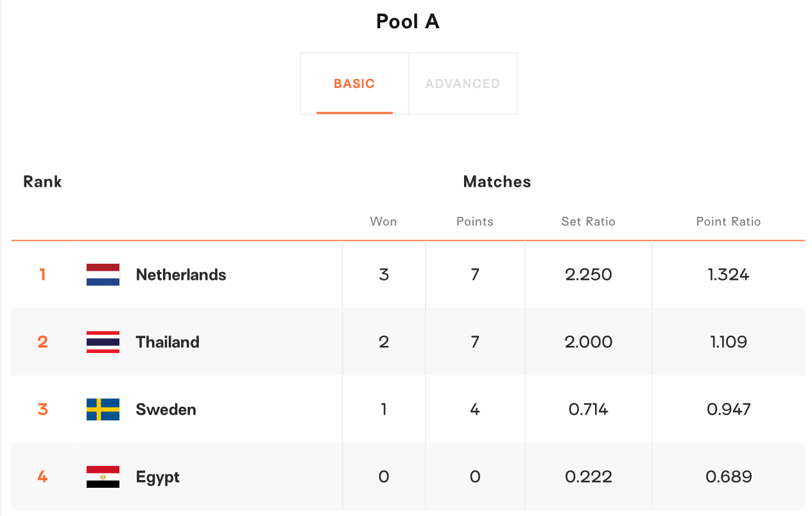Click Egypt point ratio 0.689
Screen dimensions: 812x516
(x=729, y=477)
